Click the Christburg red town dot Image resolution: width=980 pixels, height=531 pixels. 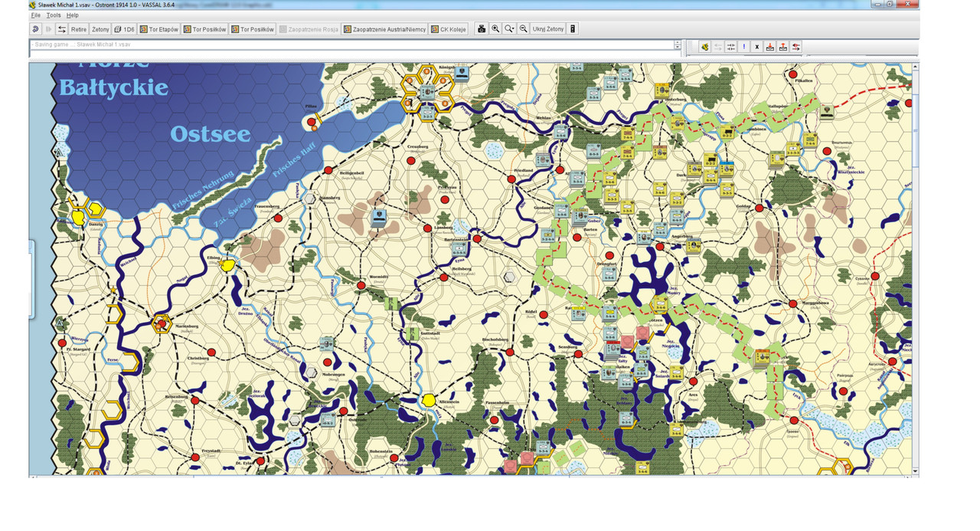point(211,352)
